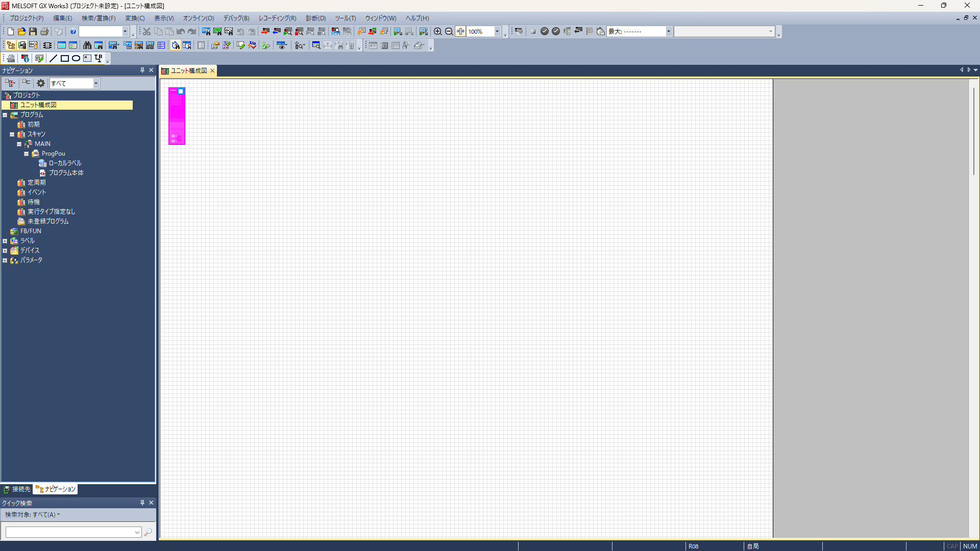
Task: Expand the パラメータ tree node
Action: (x=5, y=260)
